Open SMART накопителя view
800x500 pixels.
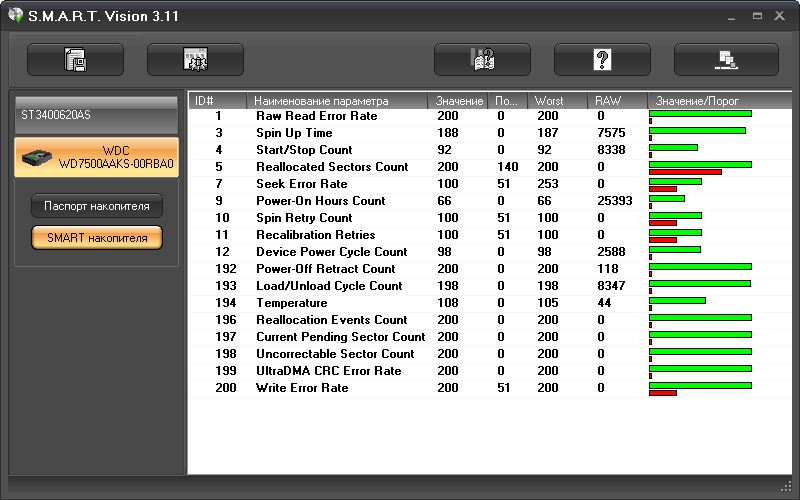[97, 238]
